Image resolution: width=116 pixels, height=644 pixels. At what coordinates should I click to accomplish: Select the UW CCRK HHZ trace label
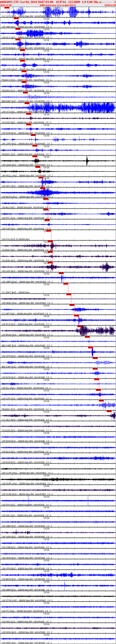point(27,473)
